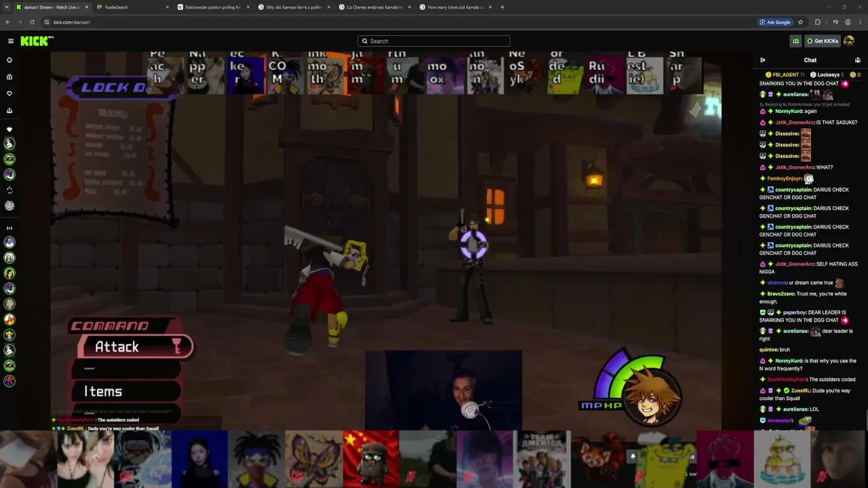Reload the page in Chrome

click(x=32, y=22)
